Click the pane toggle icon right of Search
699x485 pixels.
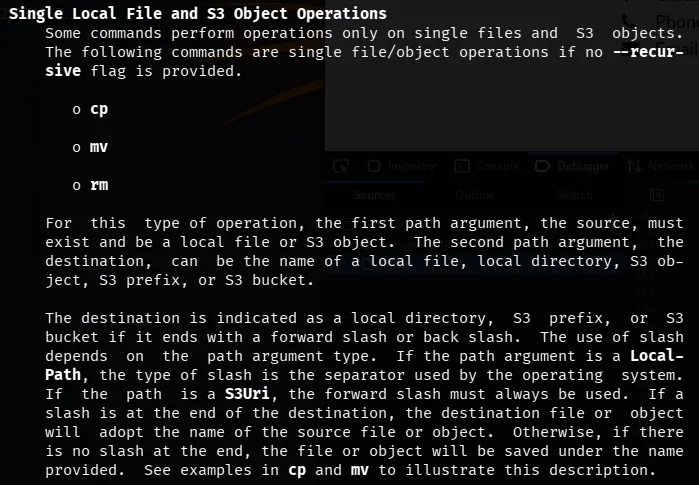pos(657,195)
